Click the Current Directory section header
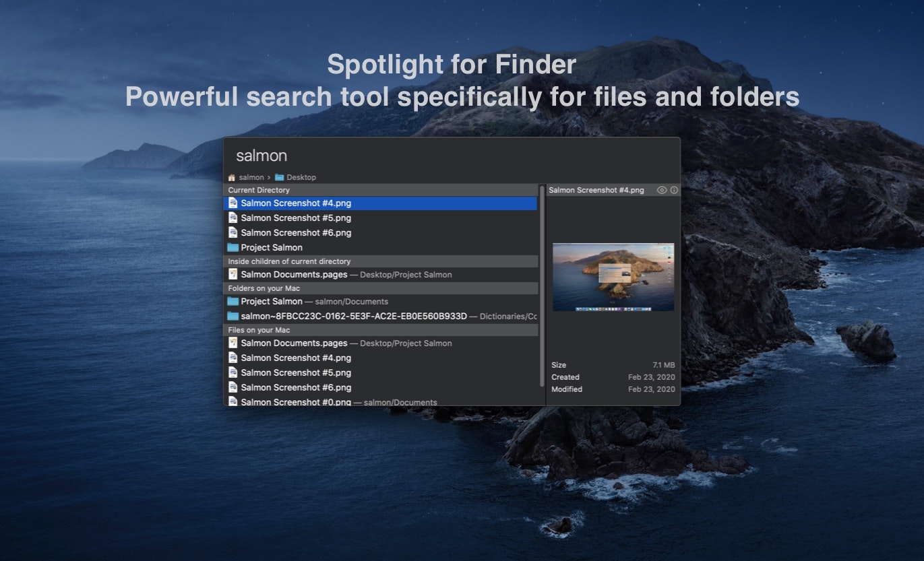 pos(380,190)
